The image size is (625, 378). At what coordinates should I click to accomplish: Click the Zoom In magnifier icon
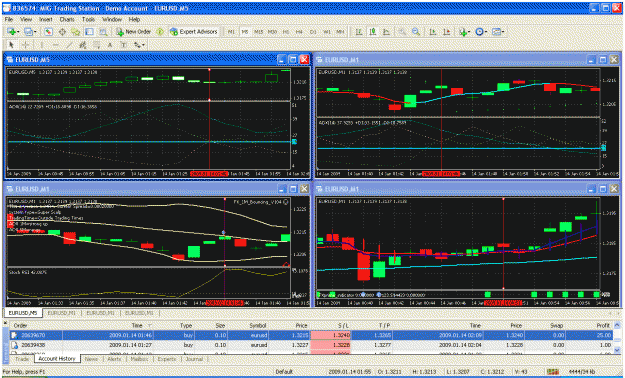point(402,32)
